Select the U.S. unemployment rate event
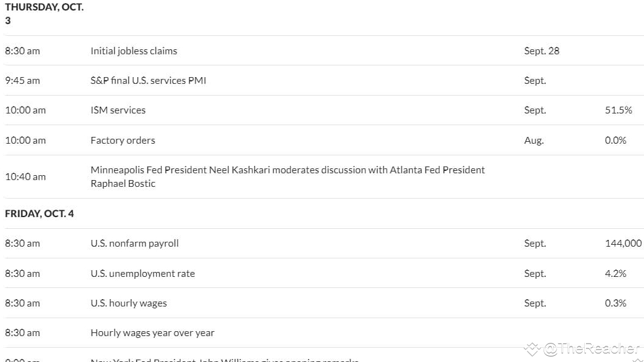 pyautogui.click(x=142, y=273)
